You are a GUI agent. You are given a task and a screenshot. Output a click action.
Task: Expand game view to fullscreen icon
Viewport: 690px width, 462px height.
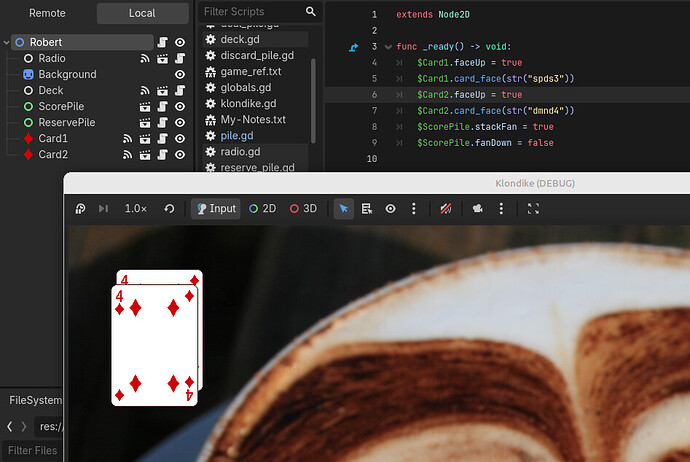533,209
